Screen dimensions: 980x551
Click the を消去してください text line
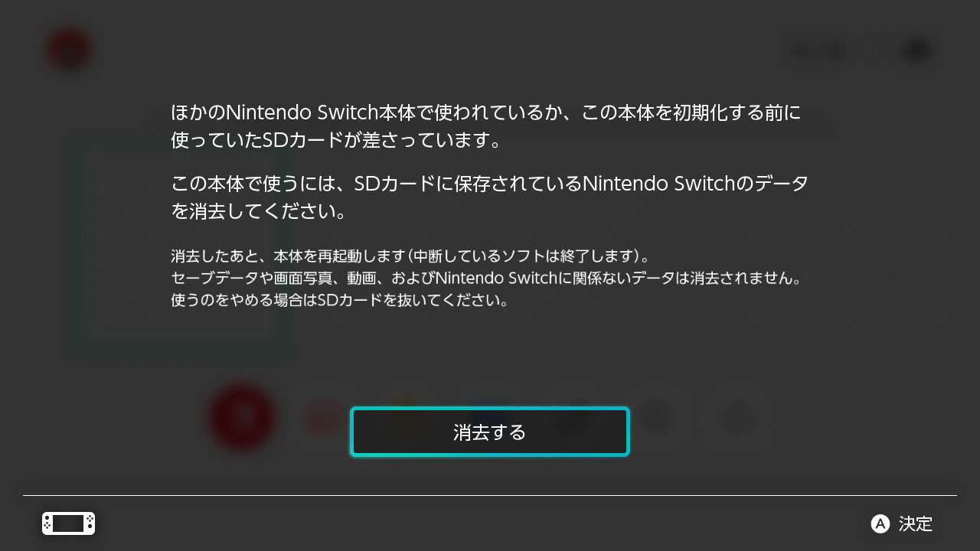259,211
